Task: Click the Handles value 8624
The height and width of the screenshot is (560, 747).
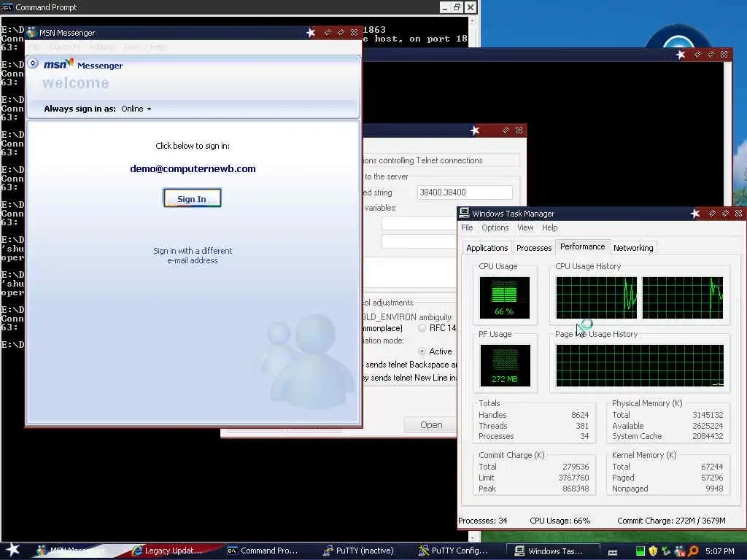Action: click(x=580, y=415)
